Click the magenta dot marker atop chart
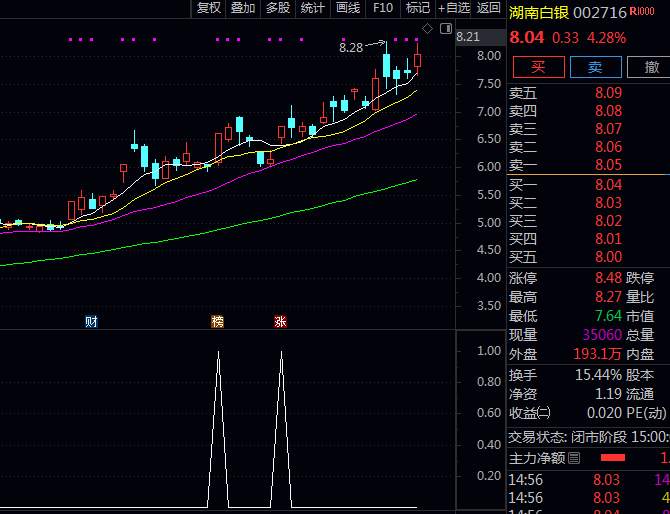The image size is (670, 514). [70, 40]
